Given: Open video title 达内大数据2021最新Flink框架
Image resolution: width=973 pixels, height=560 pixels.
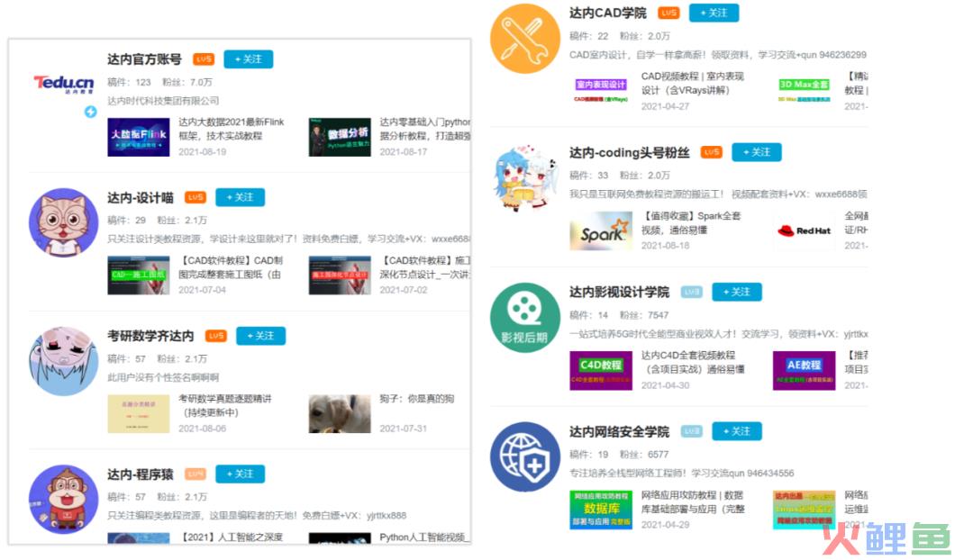Looking at the screenshot, I should [232, 129].
